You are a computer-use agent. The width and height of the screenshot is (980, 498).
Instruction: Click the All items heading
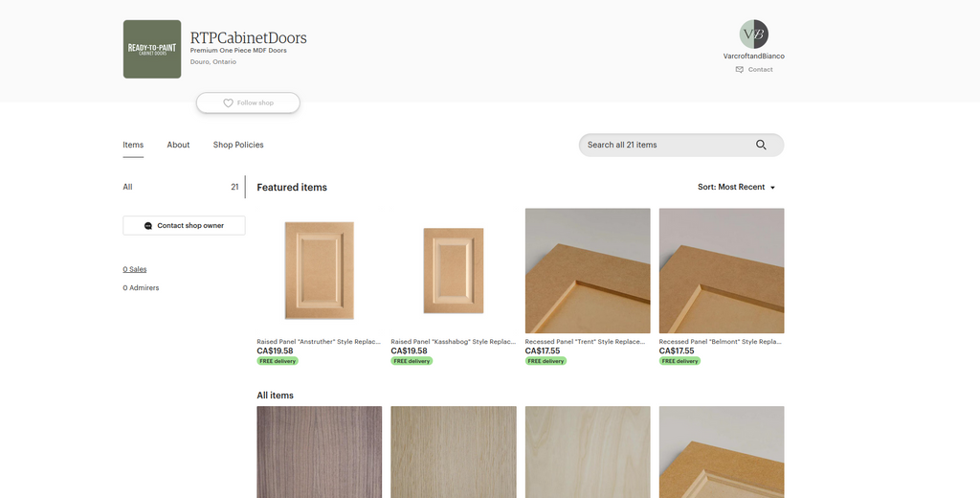pyautogui.click(x=275, y=396)
